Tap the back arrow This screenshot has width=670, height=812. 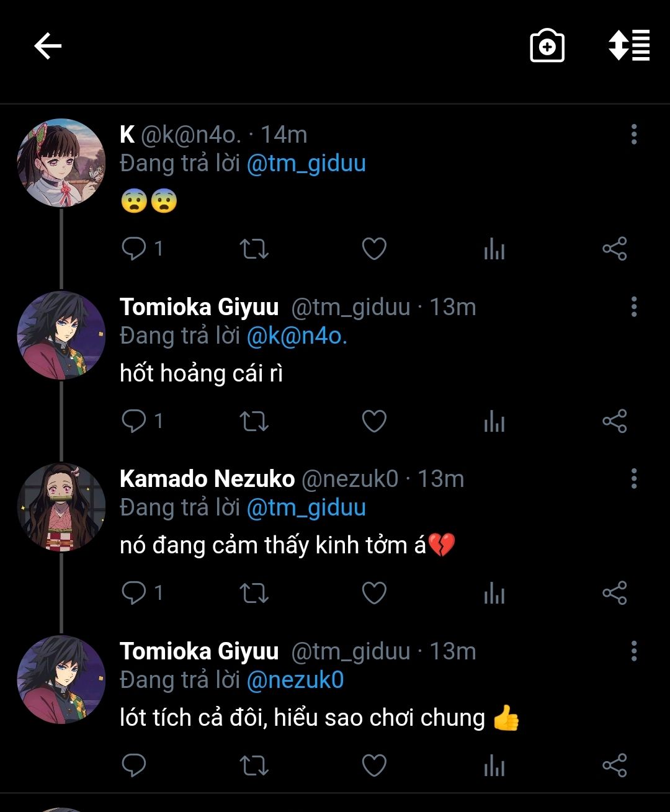click(48, 47)
